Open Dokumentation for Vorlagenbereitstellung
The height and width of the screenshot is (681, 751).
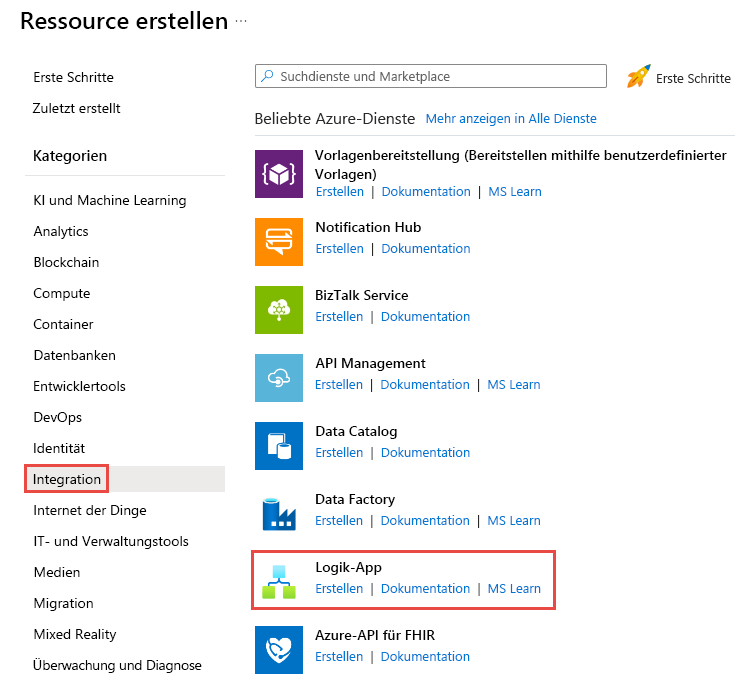pyautogui.click(x=426, y=192)
